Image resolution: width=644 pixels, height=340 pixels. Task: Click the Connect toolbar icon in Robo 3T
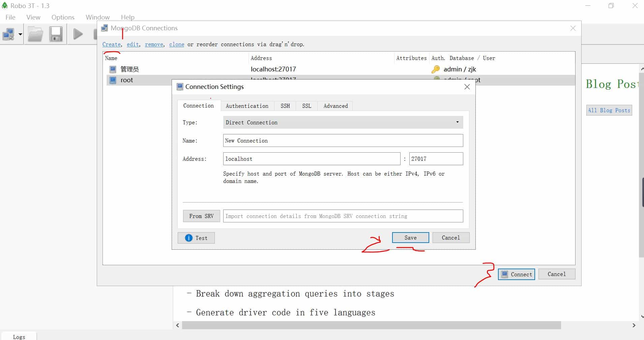8,34
